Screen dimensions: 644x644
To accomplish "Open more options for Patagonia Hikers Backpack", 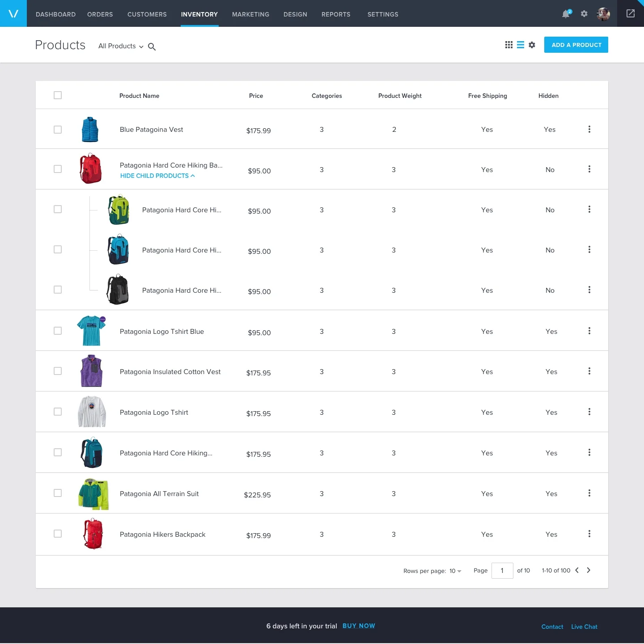I will [x=589, y=534].
